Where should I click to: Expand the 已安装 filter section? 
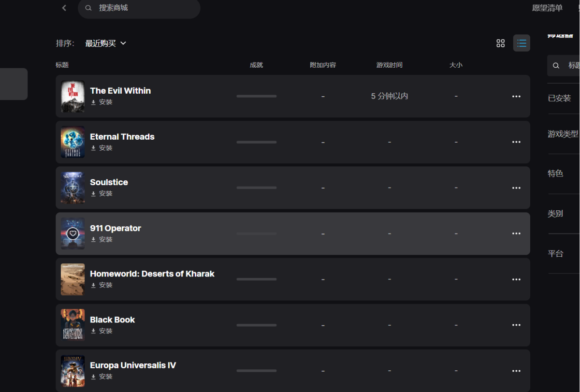pos(561,98)
